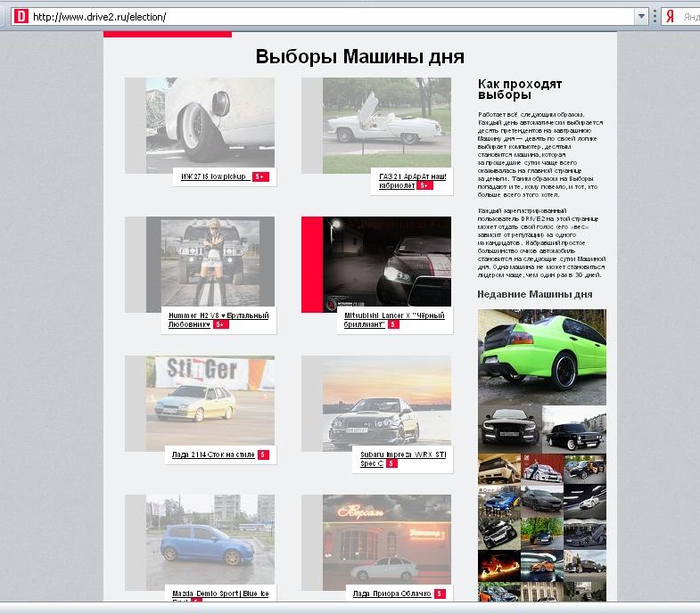Click the 5 rating badge beside Subaru Impreza

391,463
